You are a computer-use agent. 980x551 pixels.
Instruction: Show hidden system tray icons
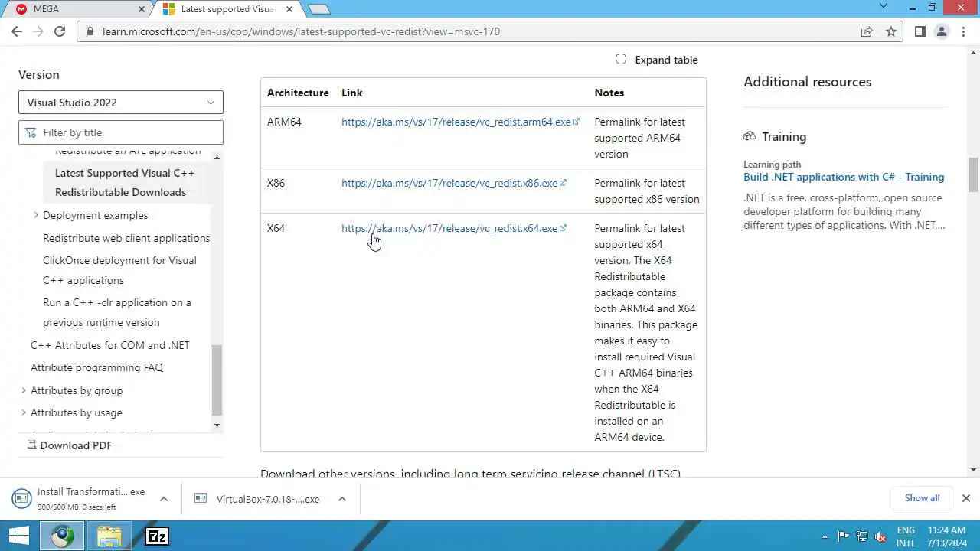[825, 536]
